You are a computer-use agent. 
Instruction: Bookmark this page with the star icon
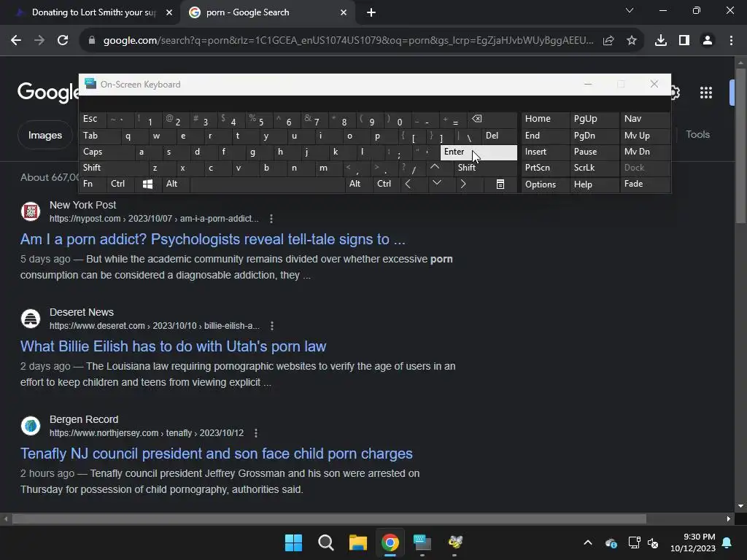631,41
